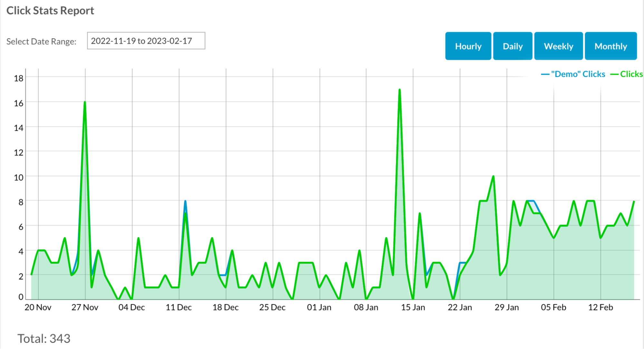Viewport: 644px width, 349px height.
Task: Select the Daily aggregation button
Action: tap(512, 46)
